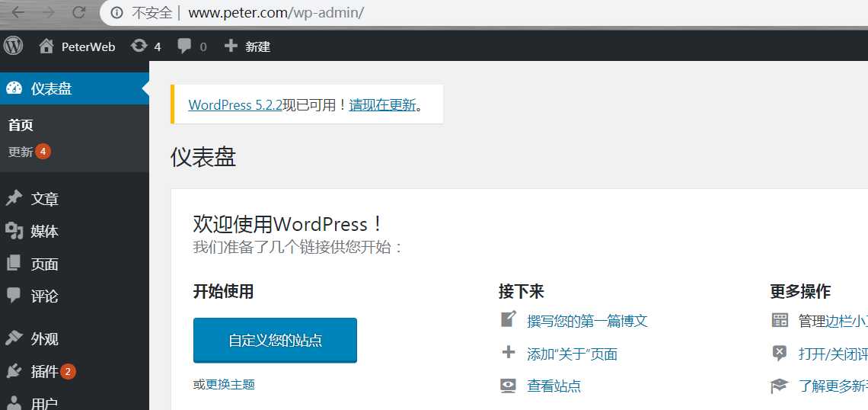Open the 新建 menu in admin bar
868x410 pixels.
pos(258,47)
